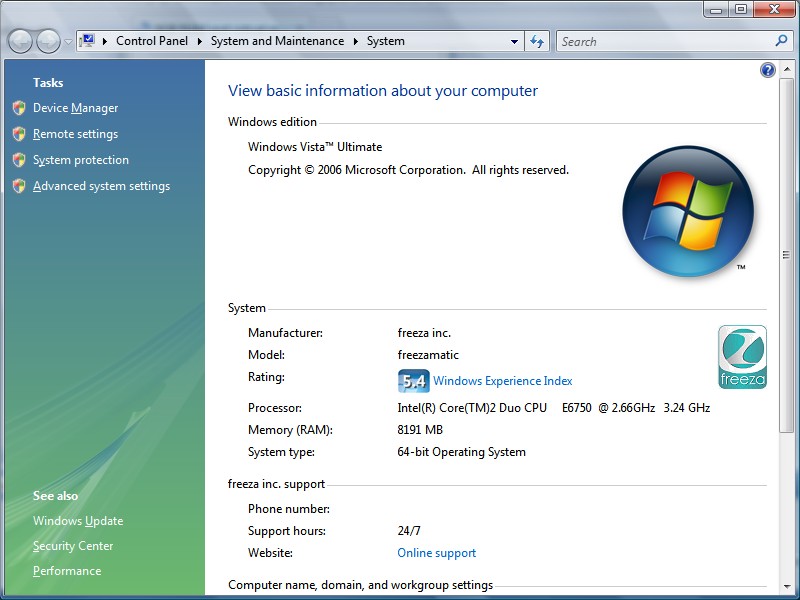Click the 5.4 rating score badge

(x=413, y=381)
